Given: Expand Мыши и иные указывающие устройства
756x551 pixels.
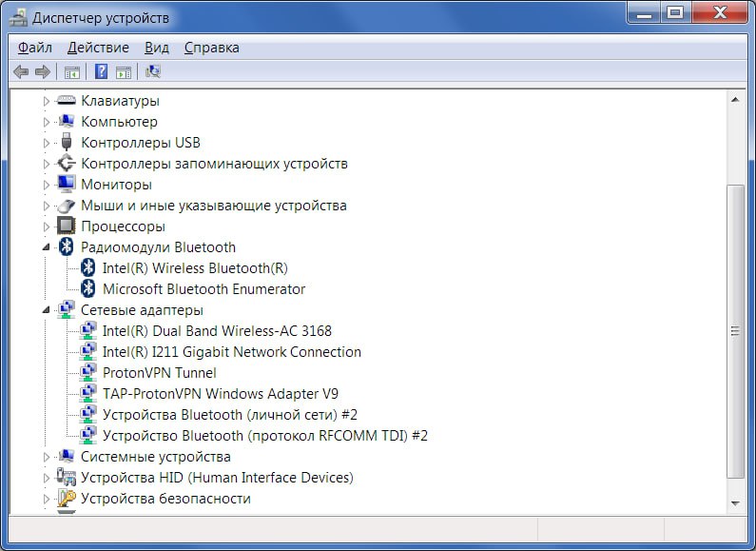Looking at the screenshot, I should tap(47, 206).
